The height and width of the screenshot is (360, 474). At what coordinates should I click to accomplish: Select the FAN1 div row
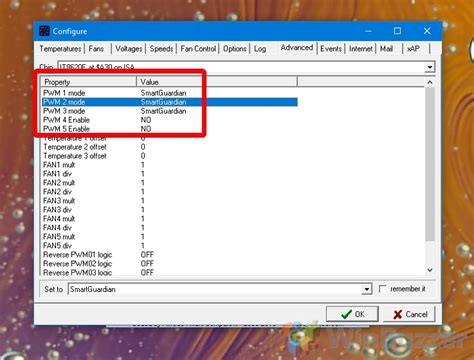170,174
